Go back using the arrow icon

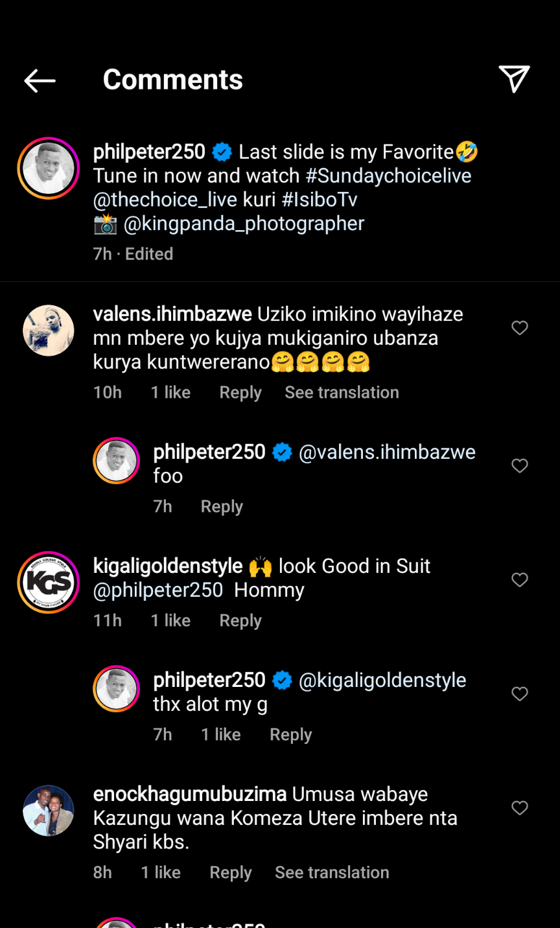coord(40,80)
